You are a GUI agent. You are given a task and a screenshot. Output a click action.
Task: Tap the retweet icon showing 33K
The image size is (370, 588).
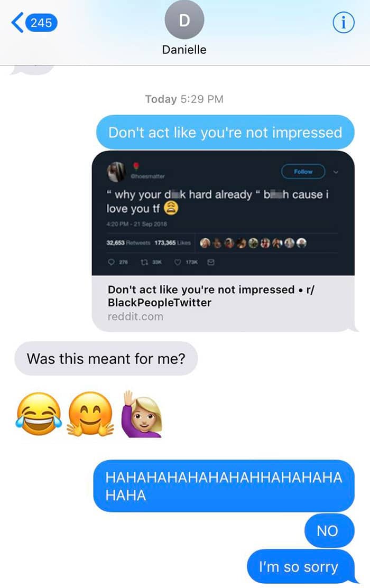click(x=144, y=262)
